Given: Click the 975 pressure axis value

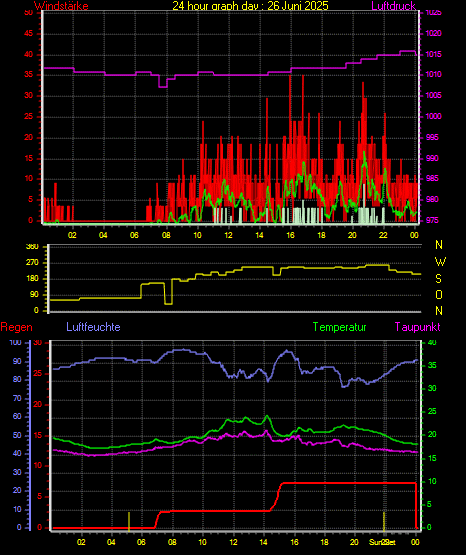Looking at the screenshot, I should (432, 221).
